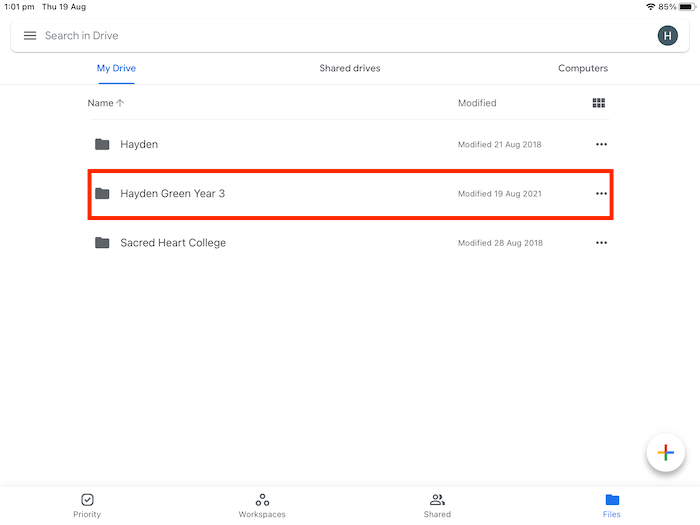Open the Shared bottom tab
The width and height of the screenshot is (700, 525).
point(437,505)
